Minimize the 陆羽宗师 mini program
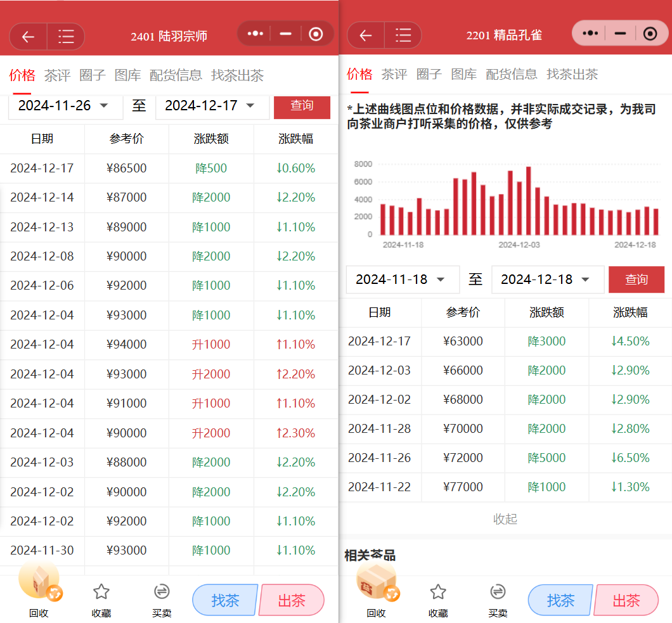 click(285, 34)
